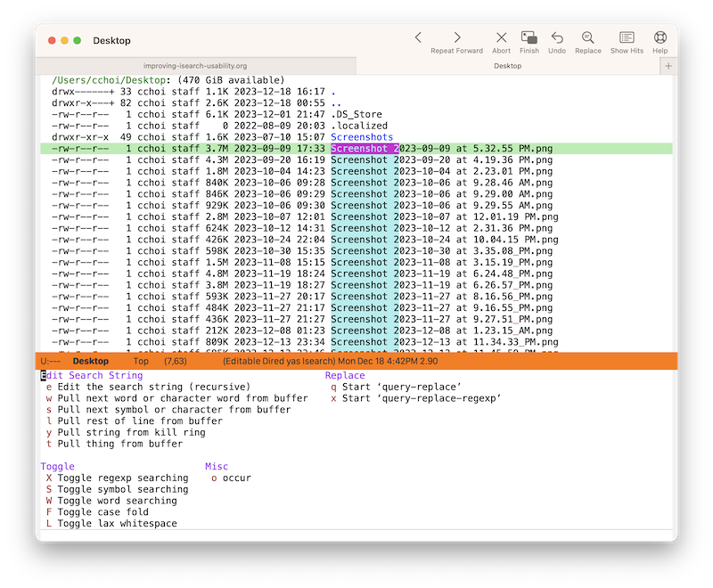
Task: Click Screenshot 2023-10-06 at 9.29.00 AM.png
Action: pos(441,194)
